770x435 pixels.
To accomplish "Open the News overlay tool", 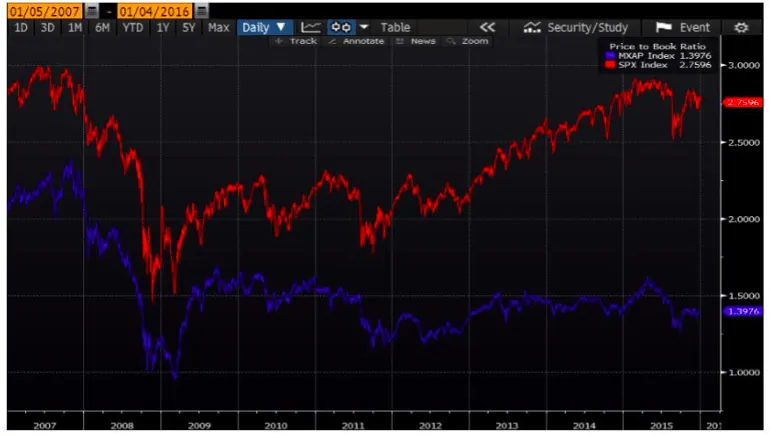I will [416, 41].
